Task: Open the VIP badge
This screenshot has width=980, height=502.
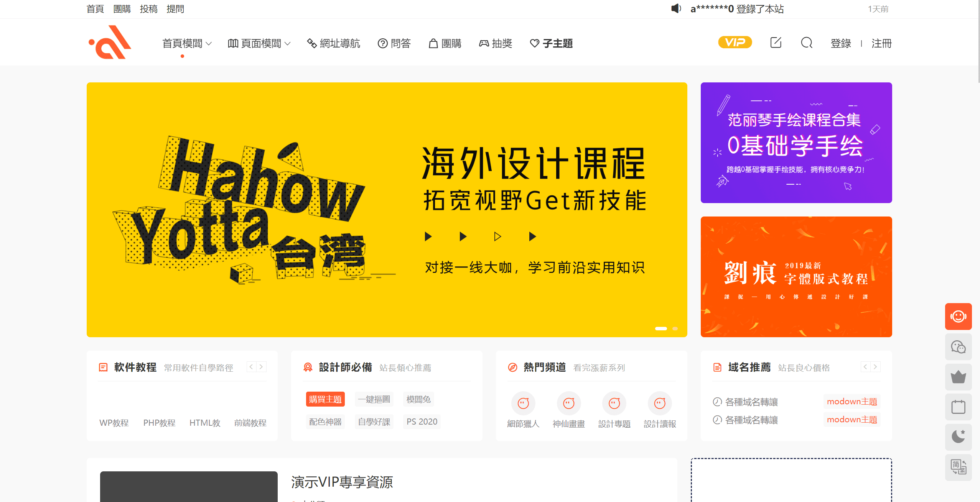Action: coord(735,42)
